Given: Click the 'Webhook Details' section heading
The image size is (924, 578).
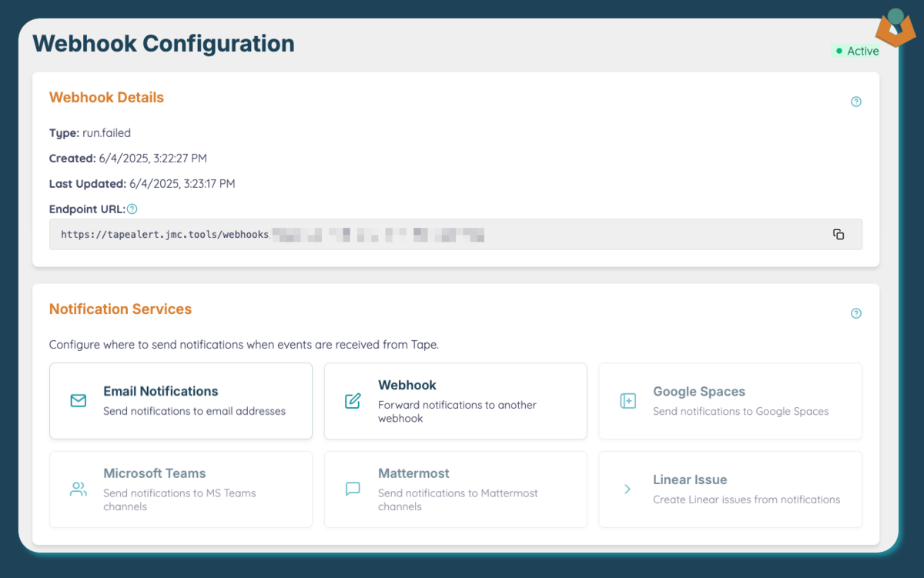Looking at the screenshot, I should coord(106,98).
